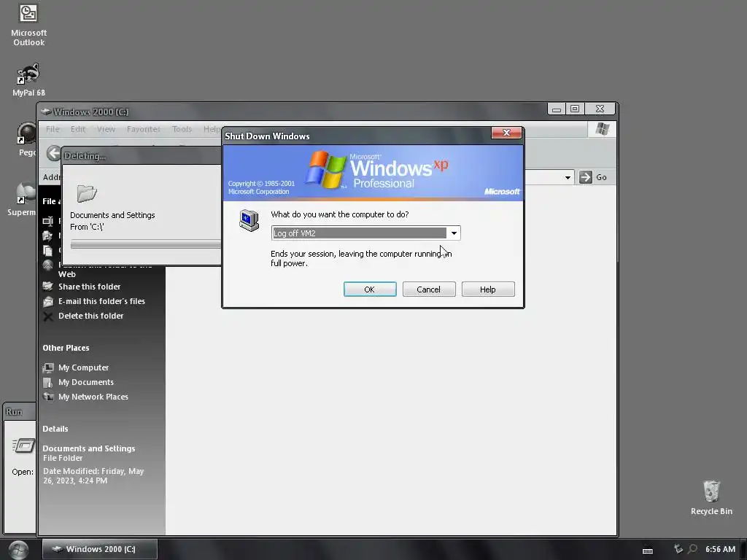747x560 pixels.
Task: Click the Deleting progress bar
Action: (146, 245)
